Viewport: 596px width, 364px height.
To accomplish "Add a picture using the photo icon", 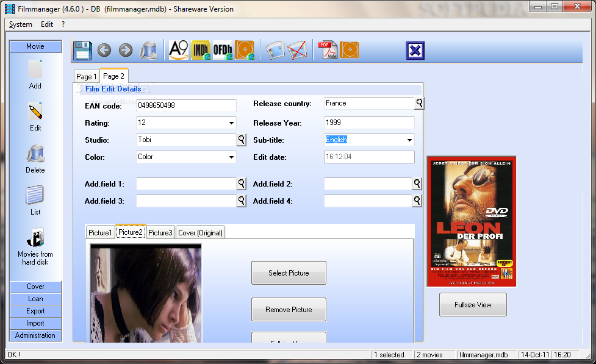I will pyautogui.click(x=275, y=50).
